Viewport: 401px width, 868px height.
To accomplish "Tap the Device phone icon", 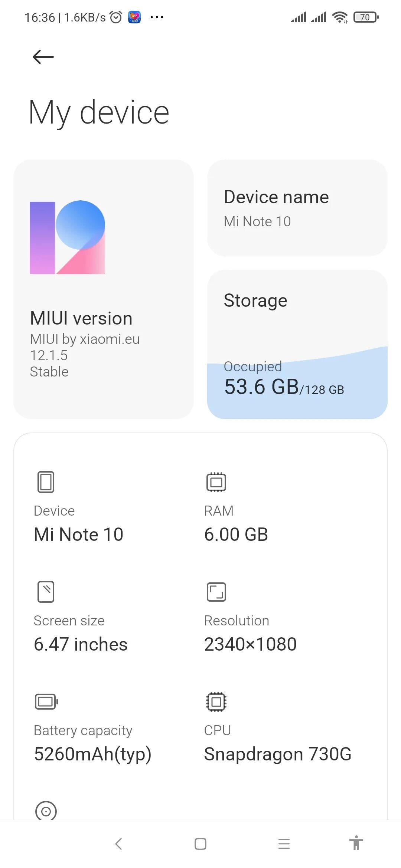I will (46, 482).
